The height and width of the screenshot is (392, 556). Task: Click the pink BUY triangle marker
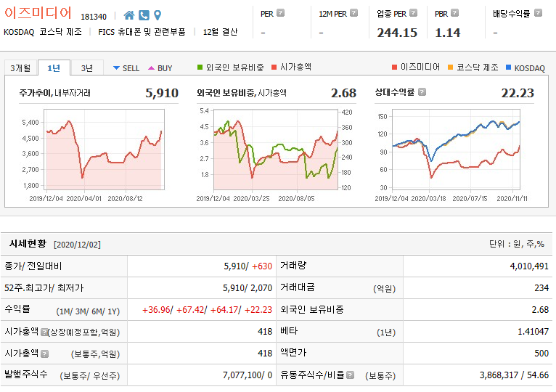[151, 68]
